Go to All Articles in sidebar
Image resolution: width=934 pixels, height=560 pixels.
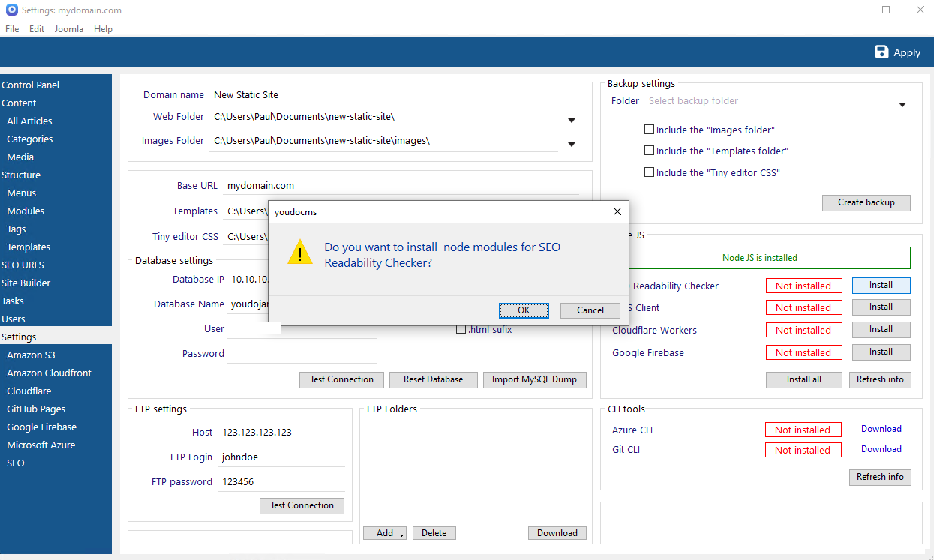[29, 121]
